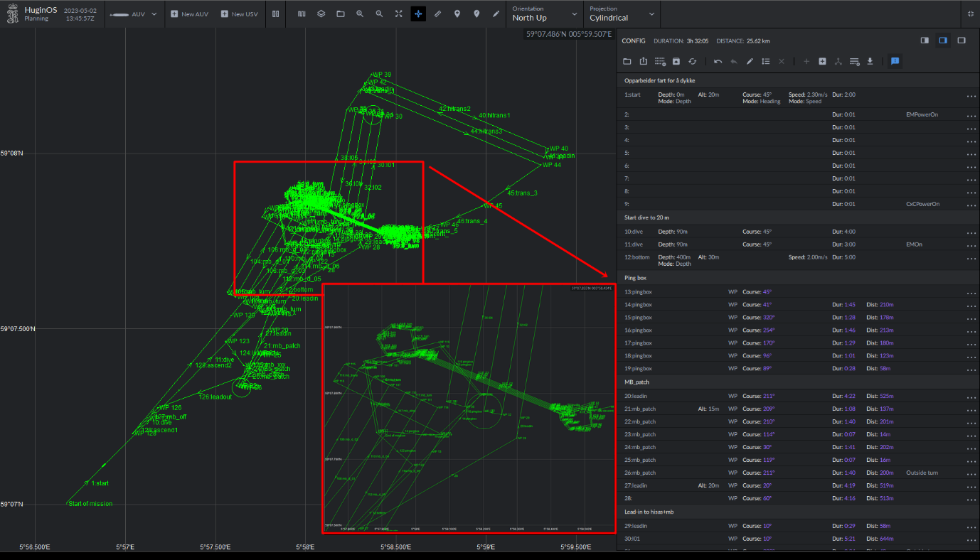
Task: Open the AUV selection dropdown
Action: point(153,14)
